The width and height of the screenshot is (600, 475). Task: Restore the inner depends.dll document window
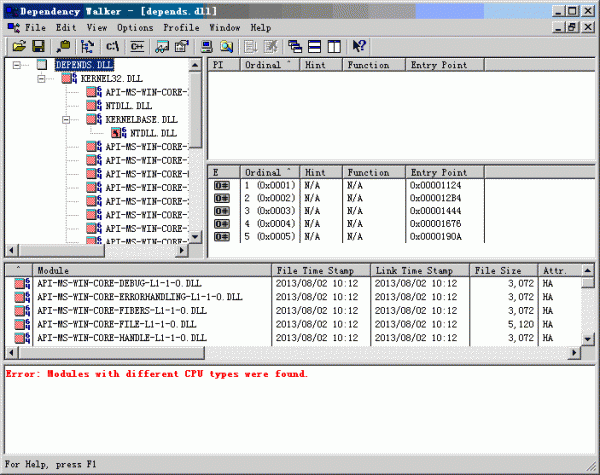coord(572,27)
